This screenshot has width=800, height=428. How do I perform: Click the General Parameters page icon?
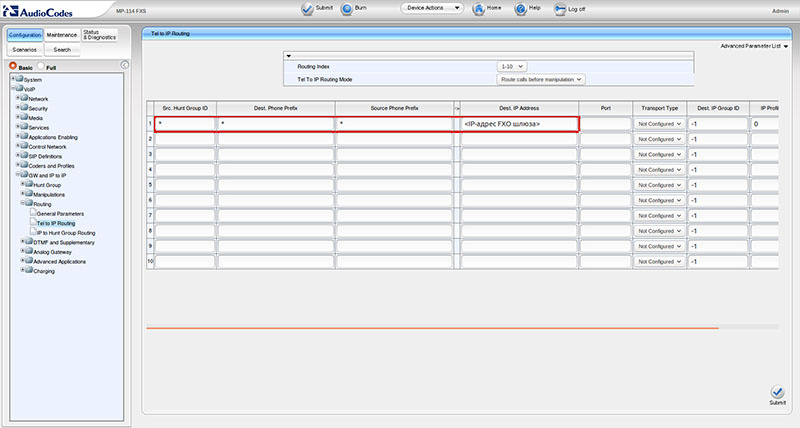click(x=33, y=213)
